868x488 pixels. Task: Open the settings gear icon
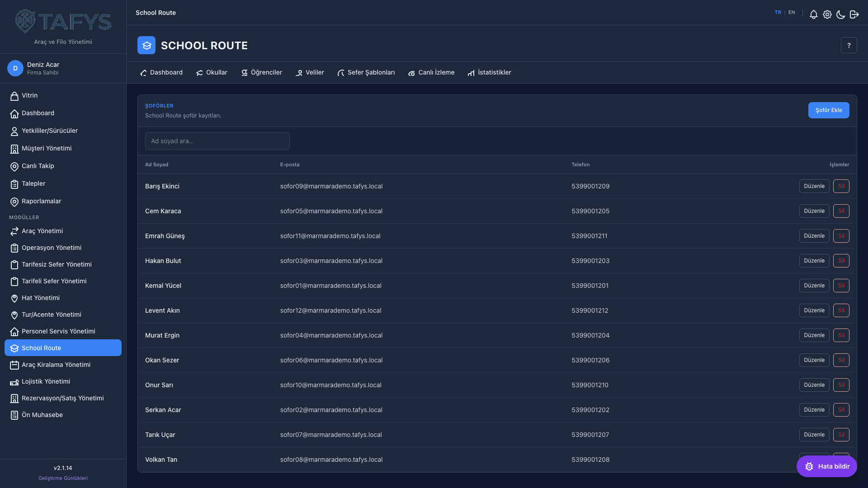click(x=827, y=14)
